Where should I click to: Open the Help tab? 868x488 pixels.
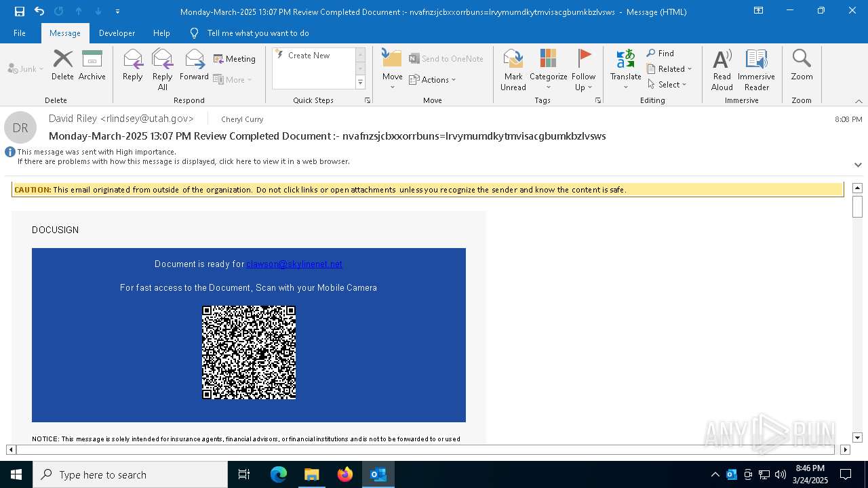coord(161,33)
